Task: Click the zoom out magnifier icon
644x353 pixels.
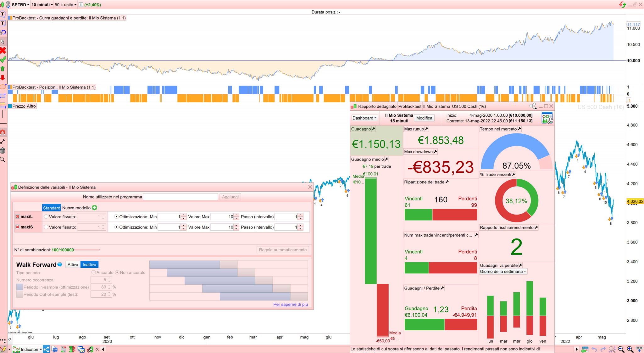Action: coord(621,349)
